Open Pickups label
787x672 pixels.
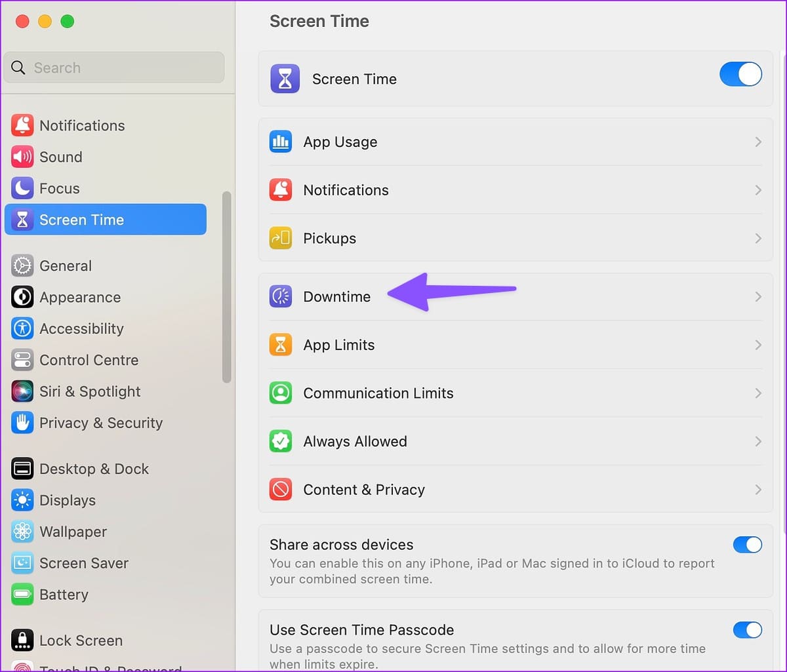(x=329, y=238)
